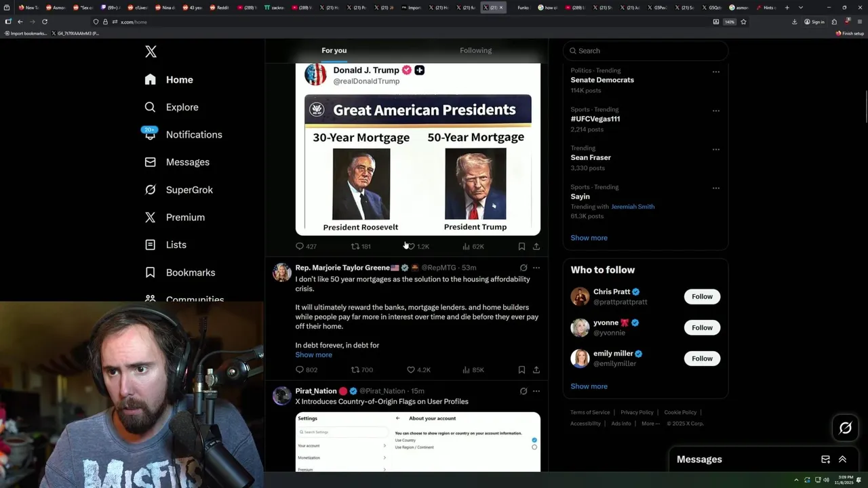Click Grok explain icon on Greene's post
Screen dimensions: 868x488
click(523, 268)
